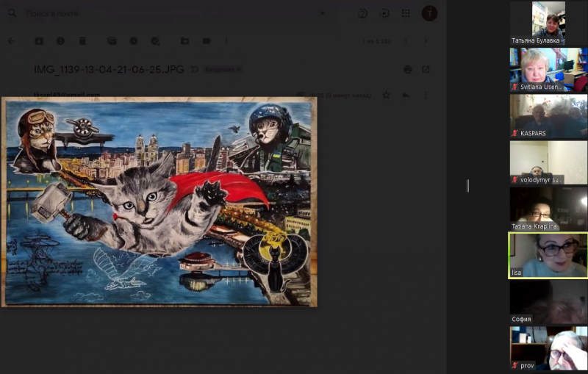Go to the newer message arrow
Screen dimensions: 588x374
(x=406, y=41)
